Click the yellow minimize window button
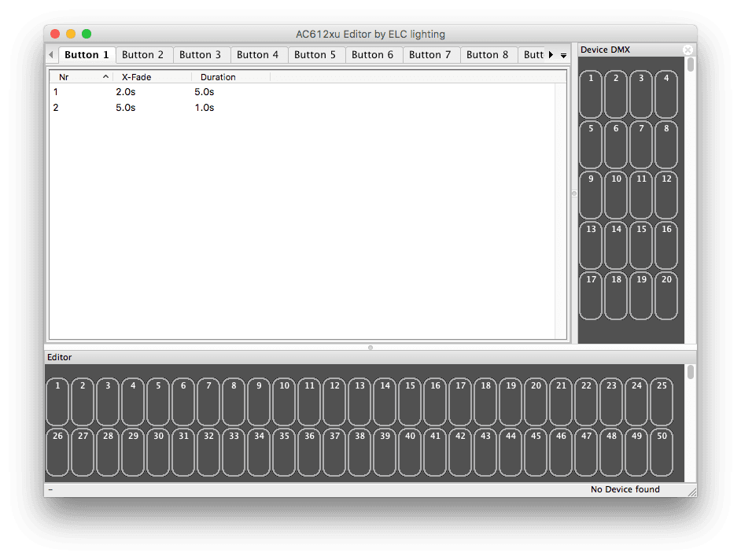The image size is (741, 560). click(71, 34)
